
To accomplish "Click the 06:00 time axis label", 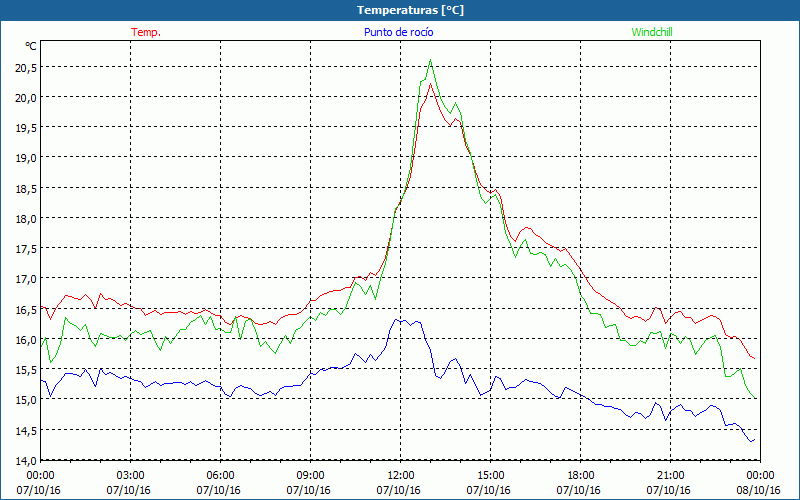I will click(x=220, y=475).
